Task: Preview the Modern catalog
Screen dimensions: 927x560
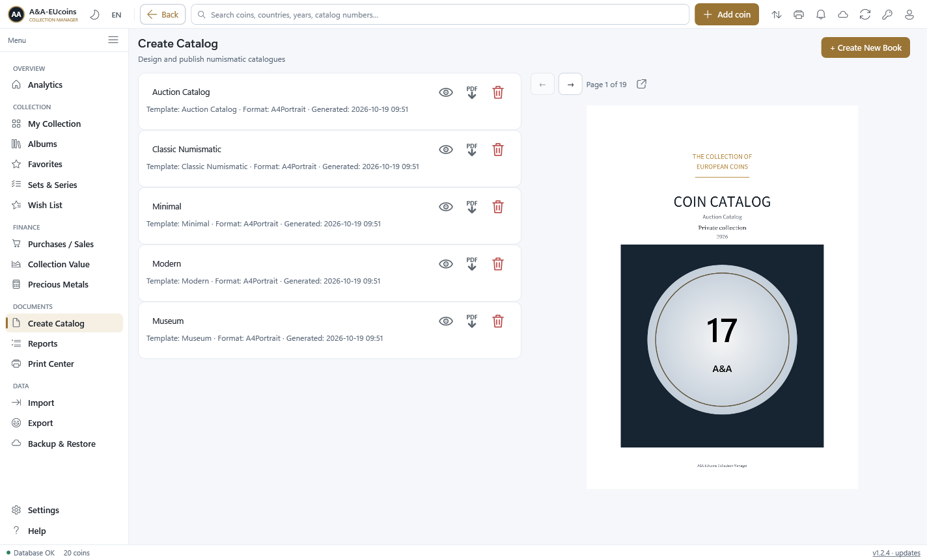Action: [x=446, y=264]
